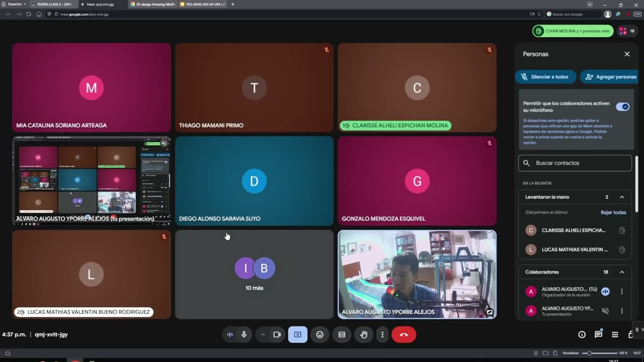
Task: Open the activities grid icon
Action: tap(615, 334)
